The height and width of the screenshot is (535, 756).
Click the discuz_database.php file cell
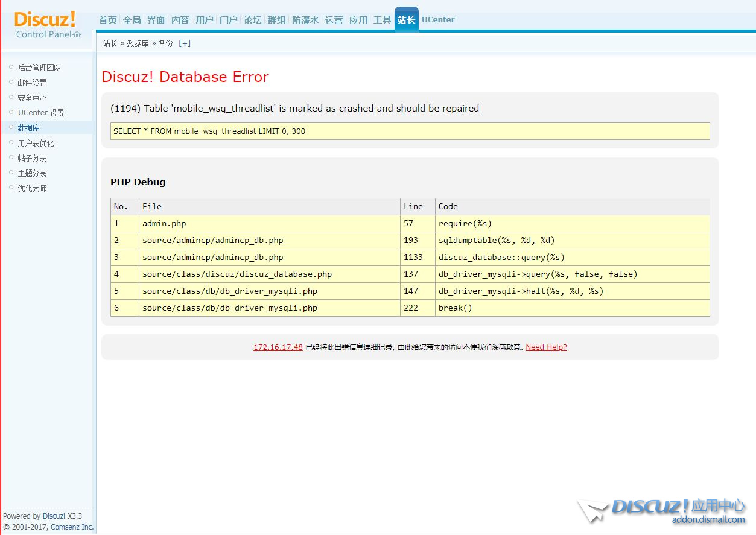click(x=270, y=274)
